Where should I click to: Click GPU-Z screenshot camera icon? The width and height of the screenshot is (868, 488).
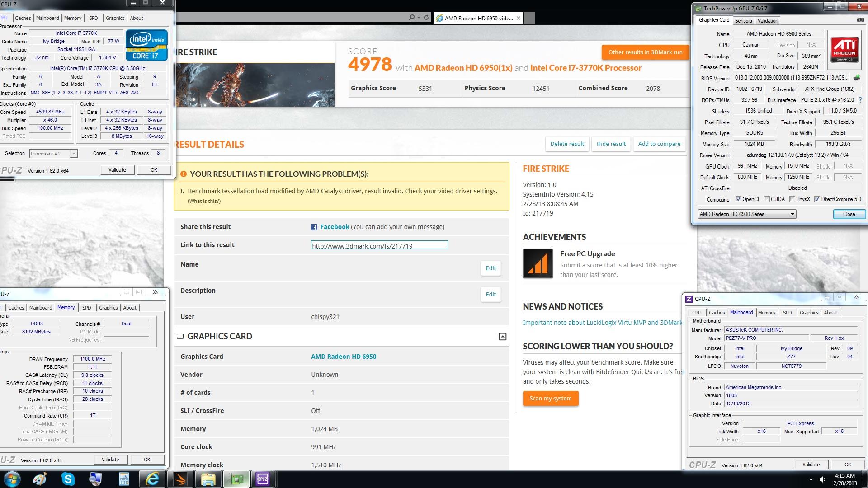[860, 20]
